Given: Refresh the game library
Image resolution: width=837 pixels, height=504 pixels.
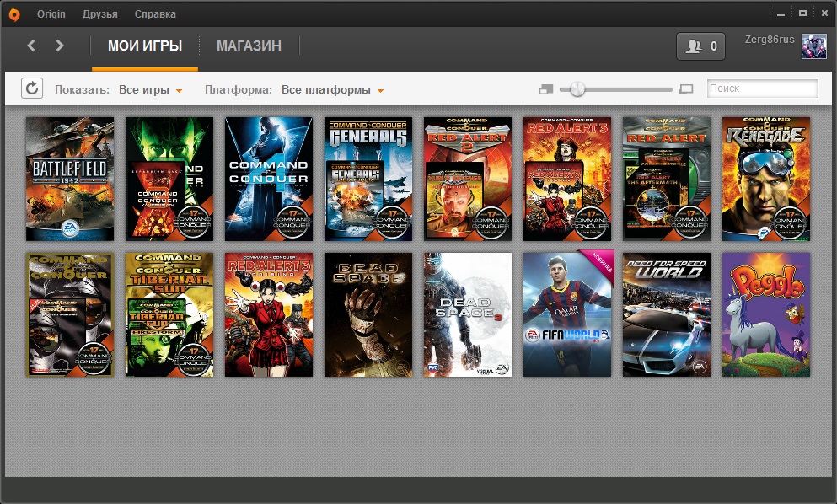Looking at the screenshot, I should (32, 88).
